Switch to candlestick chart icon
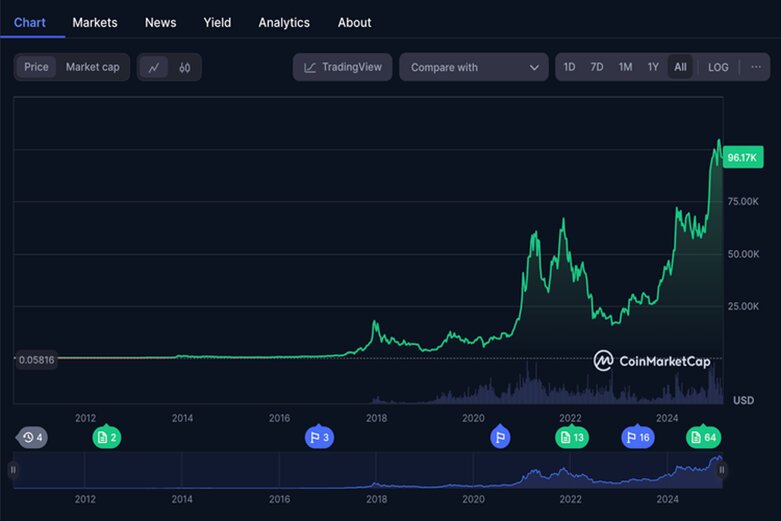This screenshot has width=781, height=521. point(184,67)
